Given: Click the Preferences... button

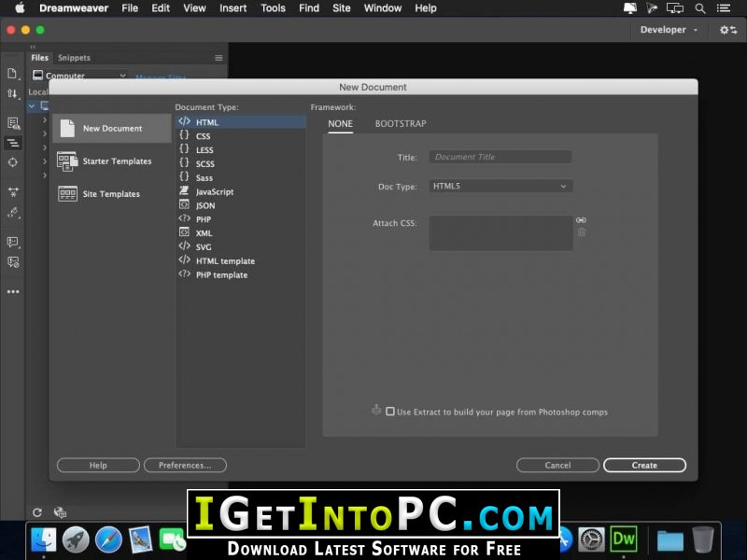Looking at the screenshot, I should 185,465.
